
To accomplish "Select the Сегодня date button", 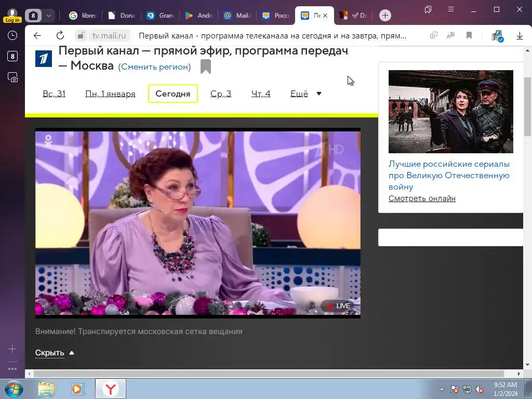I will pyautogui.click(x=172, y=94).
